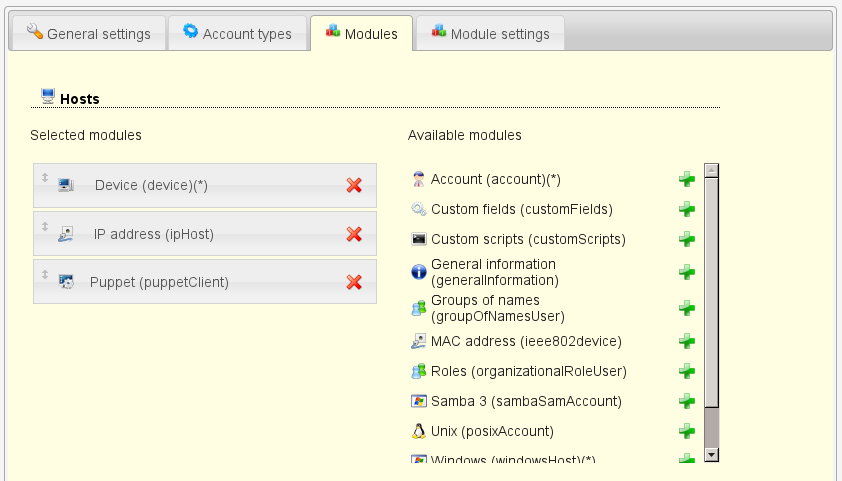The image size is (842, 481).
Task: Add the Groups of names module
Action: click(x=687, y=308)
